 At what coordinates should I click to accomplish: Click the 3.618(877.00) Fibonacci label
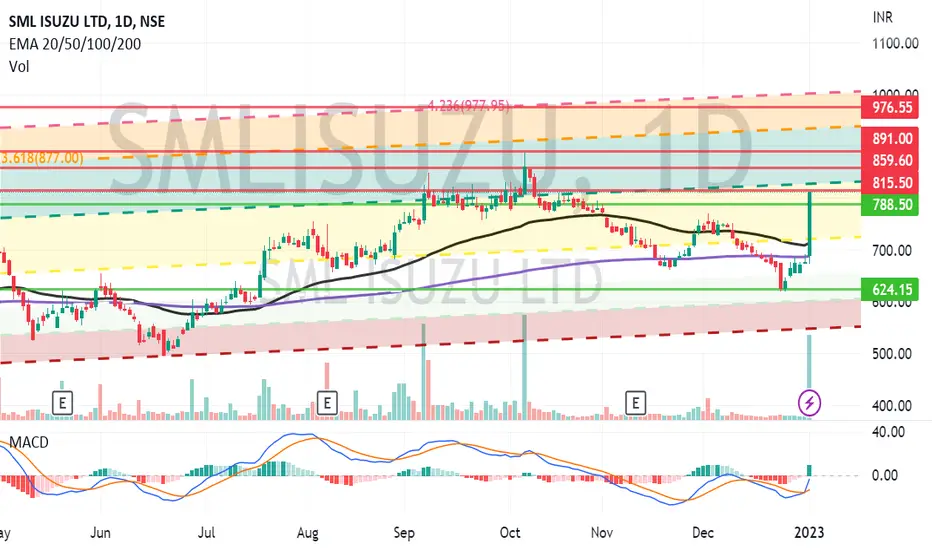42,158
